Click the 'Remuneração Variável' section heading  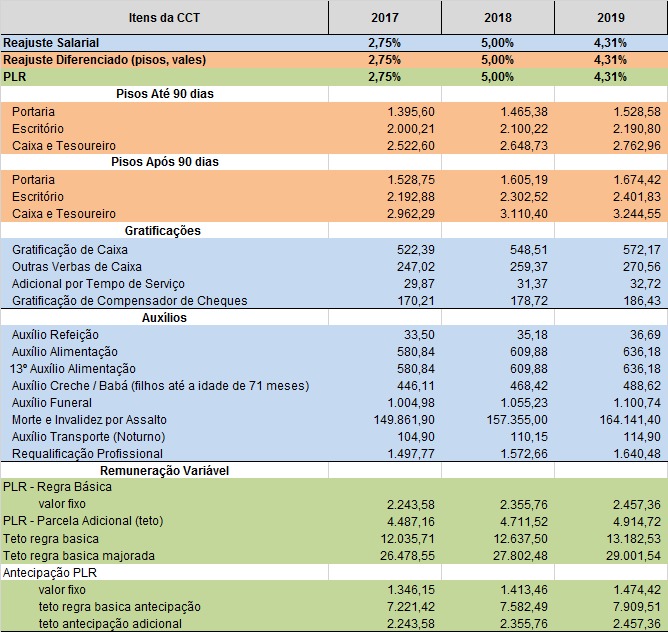click(x=165, y=470)
